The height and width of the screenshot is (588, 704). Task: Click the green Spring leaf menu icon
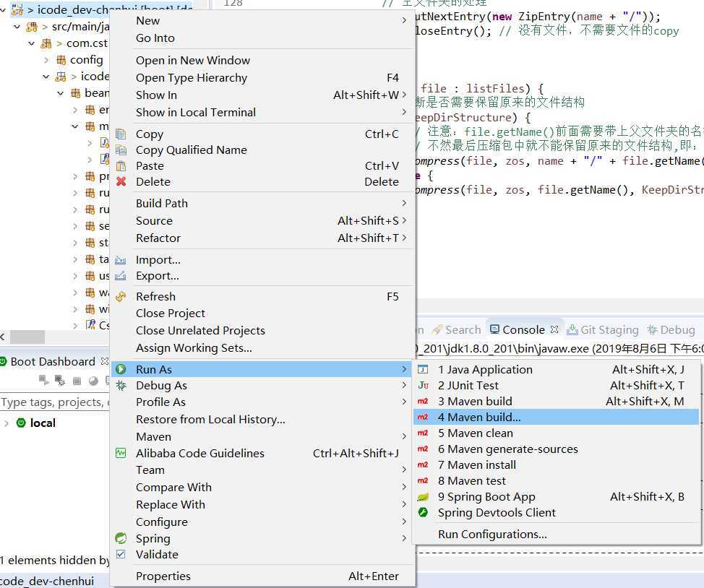121,538
